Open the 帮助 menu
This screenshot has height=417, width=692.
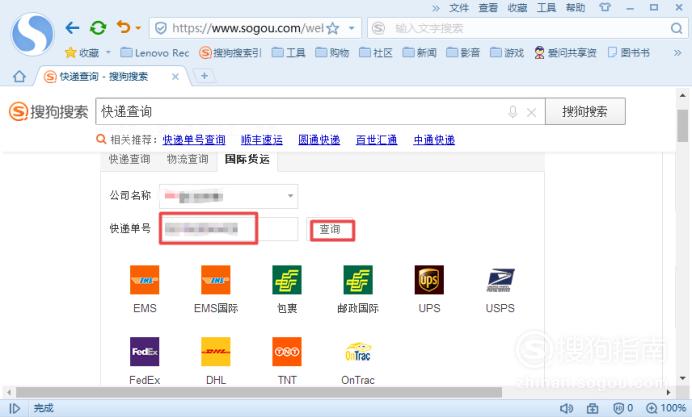[575, 8]
